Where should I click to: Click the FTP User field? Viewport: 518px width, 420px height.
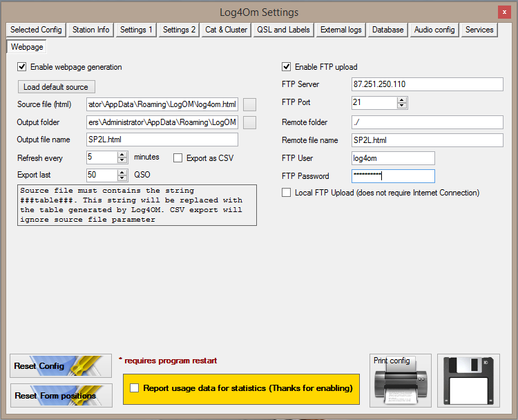coord(393,158)
